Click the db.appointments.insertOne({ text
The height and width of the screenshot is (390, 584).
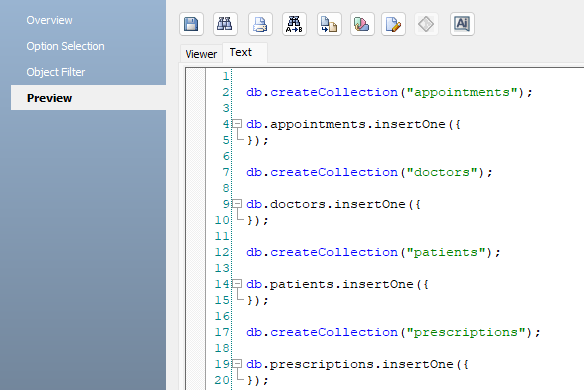coord(353,124)
